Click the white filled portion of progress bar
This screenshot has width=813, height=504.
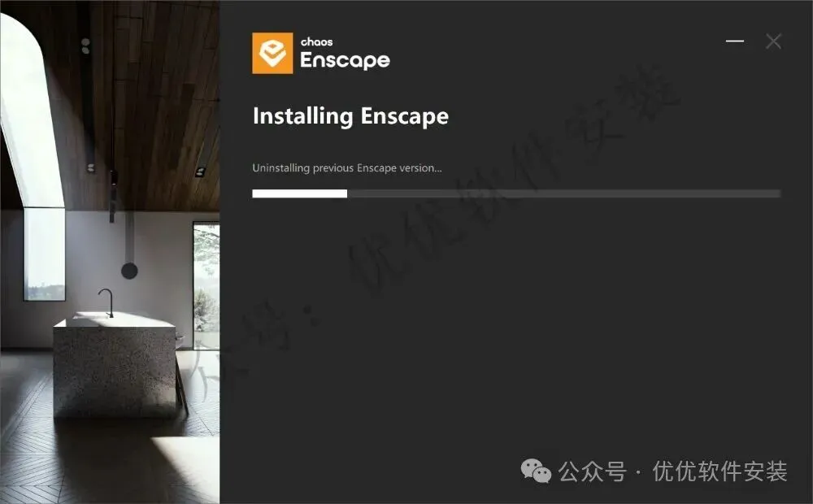pos(300,193)
